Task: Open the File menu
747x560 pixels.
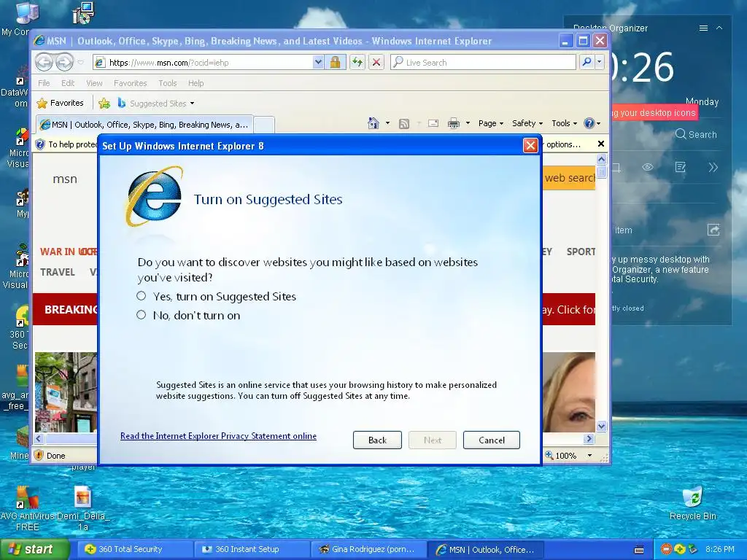Action: click(44, 83)
